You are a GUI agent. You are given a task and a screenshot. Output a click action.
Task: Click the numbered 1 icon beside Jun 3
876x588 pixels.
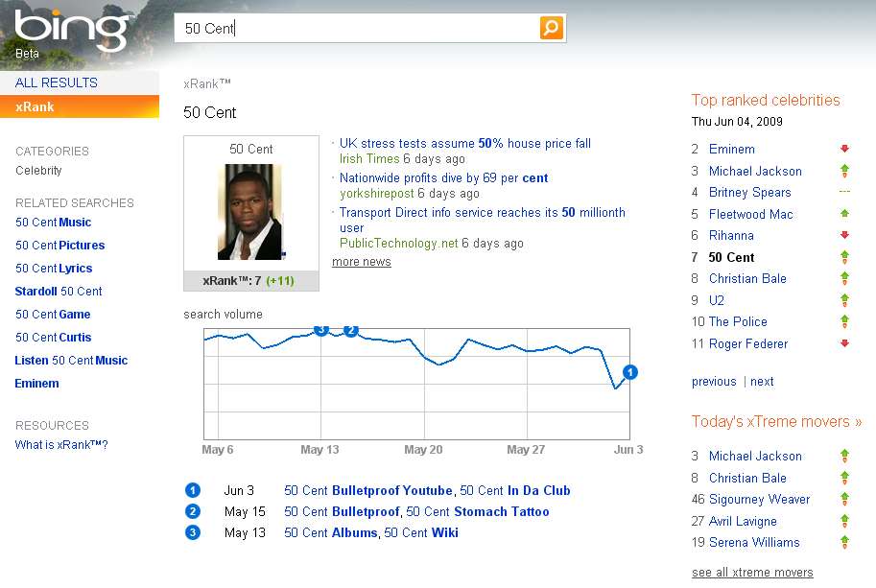click(193, 490)
